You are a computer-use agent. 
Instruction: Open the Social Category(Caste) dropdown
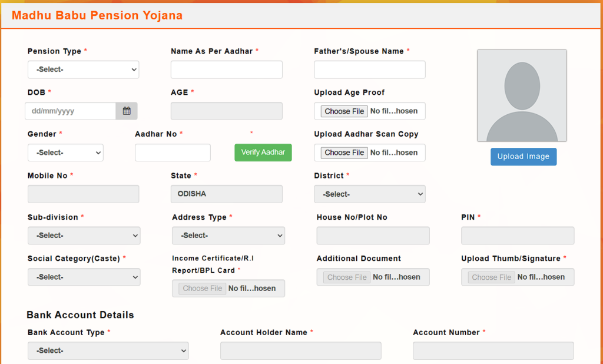84,277
